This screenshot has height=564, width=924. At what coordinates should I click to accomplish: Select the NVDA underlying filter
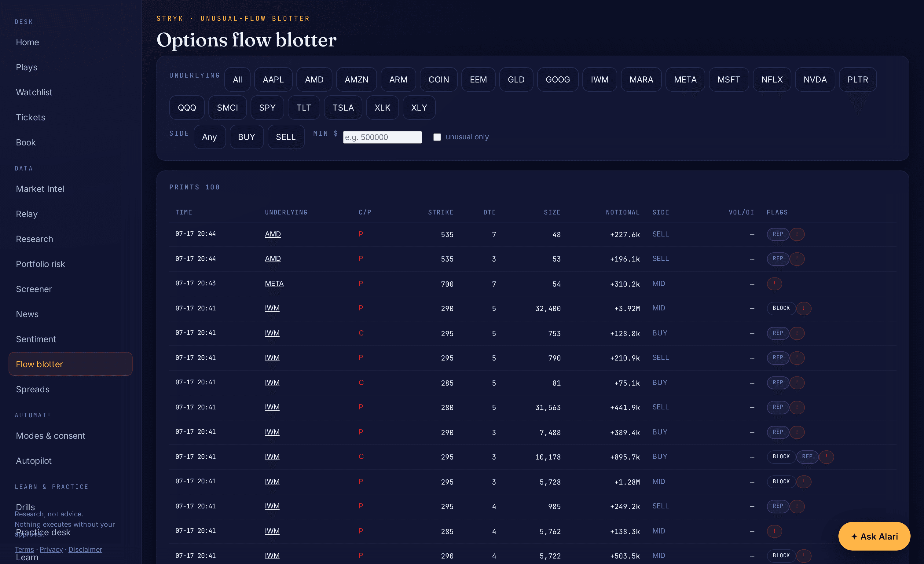click(x=815, y=79)
